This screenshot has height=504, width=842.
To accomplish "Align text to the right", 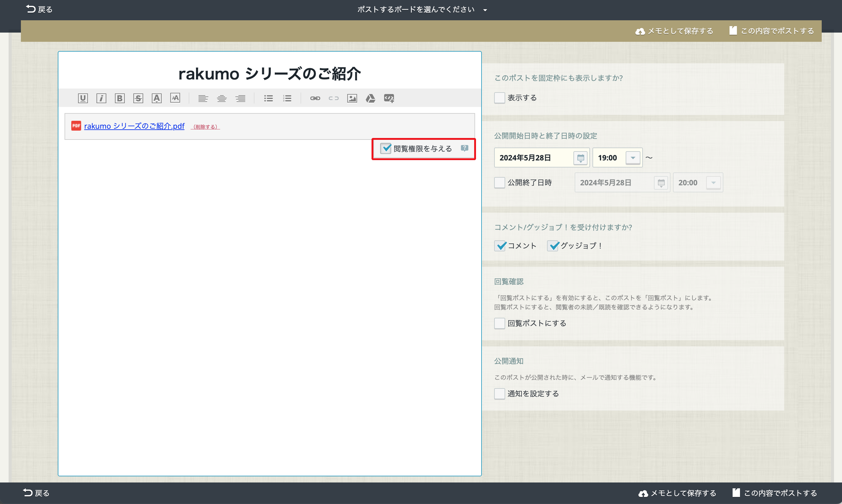I will pos(240,98).
